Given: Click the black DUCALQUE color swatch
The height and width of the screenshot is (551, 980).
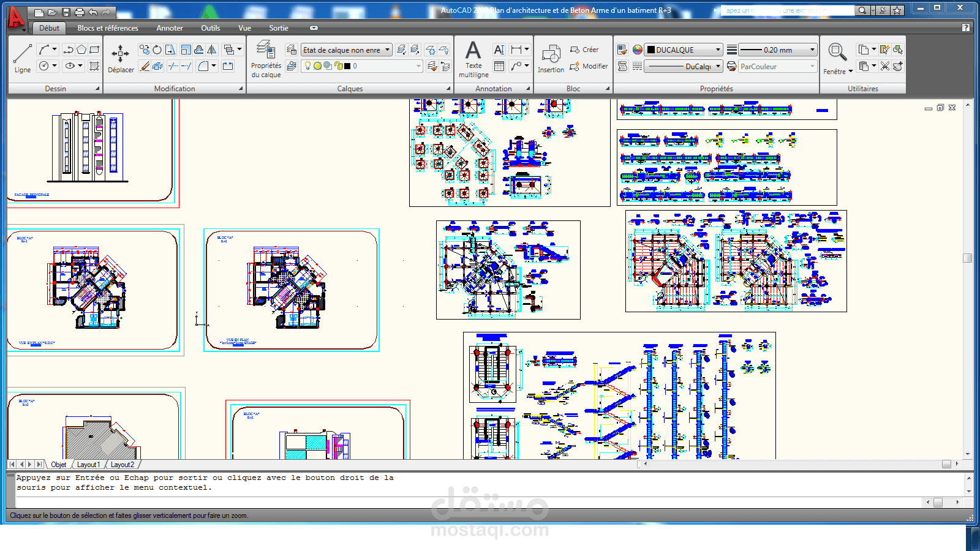Looking at the screenshot, I should pos(651,50).
